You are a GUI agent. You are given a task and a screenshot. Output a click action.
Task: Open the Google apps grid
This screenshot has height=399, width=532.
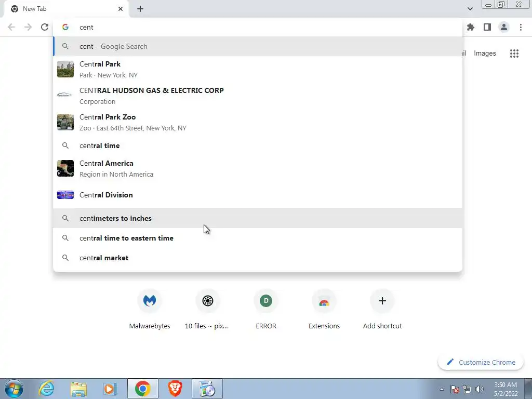click(x=514, y=54)
